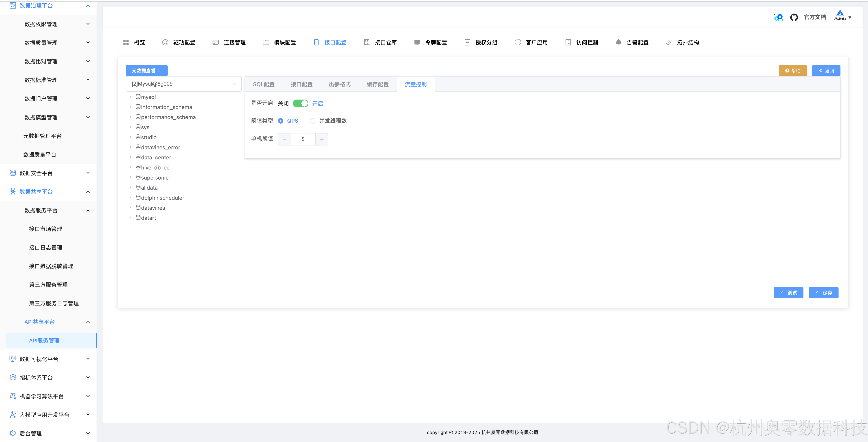The width and height of the screenshot is (868, 442).
Task: Click the 帮助 help button
Action: point(793,70)
